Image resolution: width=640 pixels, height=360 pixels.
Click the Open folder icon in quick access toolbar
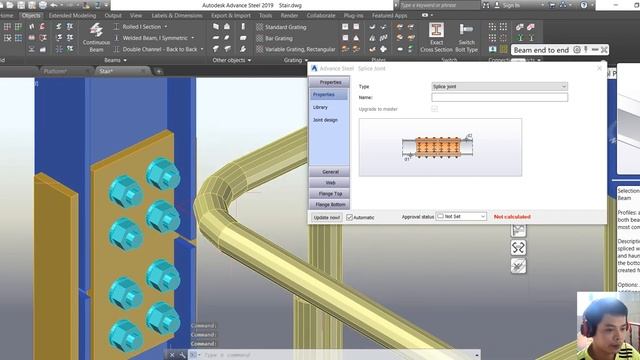(10, 5)
